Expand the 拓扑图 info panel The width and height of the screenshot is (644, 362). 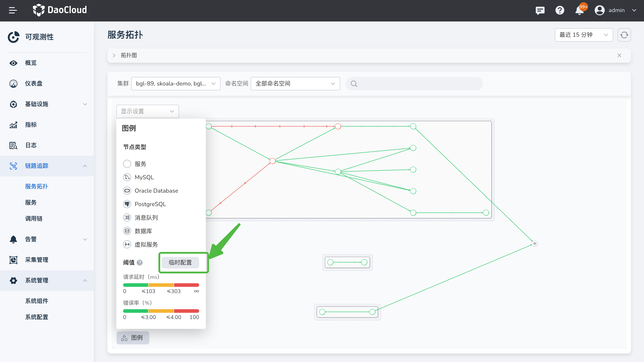tap(114, 55)
